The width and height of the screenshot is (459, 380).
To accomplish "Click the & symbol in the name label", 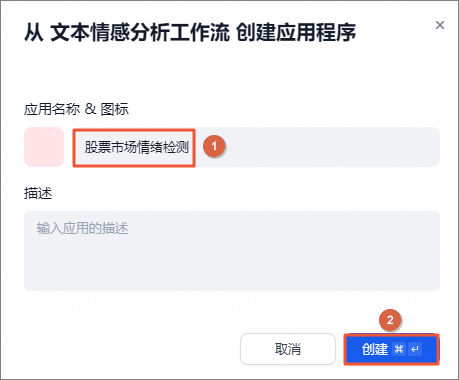I will coord(90,109).
